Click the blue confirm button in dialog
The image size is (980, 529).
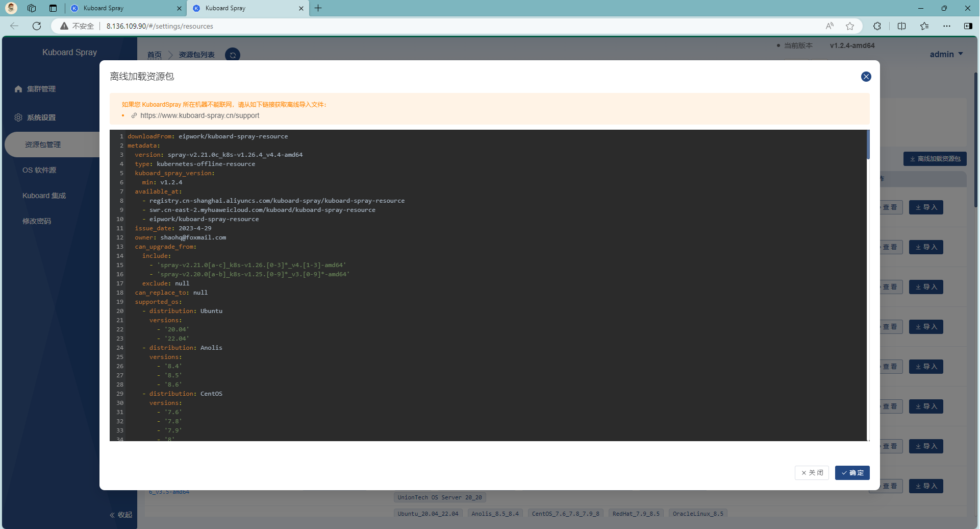coord(852,473)
